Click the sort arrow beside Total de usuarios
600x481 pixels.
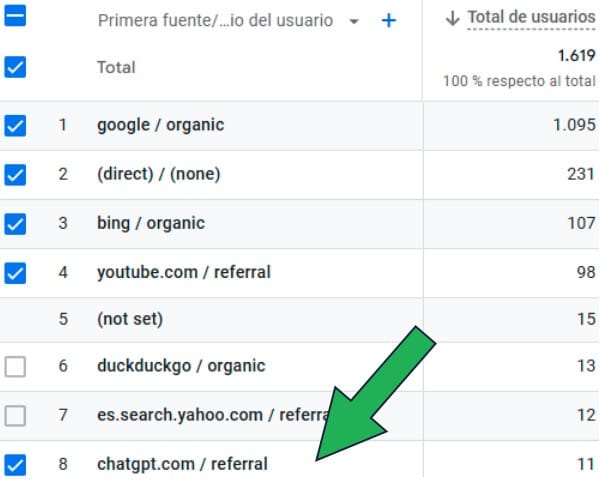(x=452, y=17)
